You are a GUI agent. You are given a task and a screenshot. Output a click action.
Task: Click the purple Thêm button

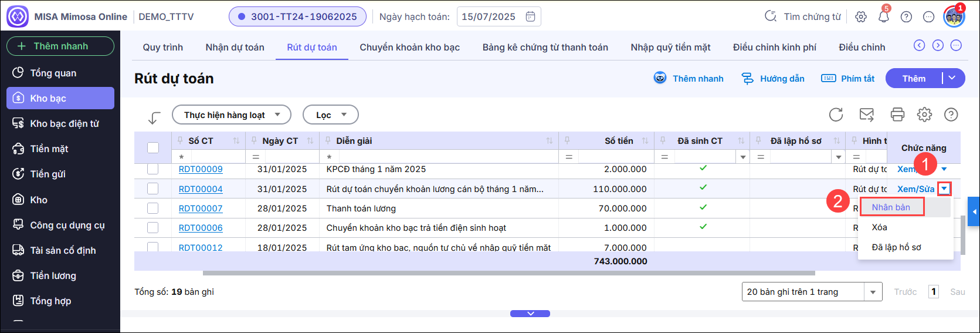(x=914, y=78)
